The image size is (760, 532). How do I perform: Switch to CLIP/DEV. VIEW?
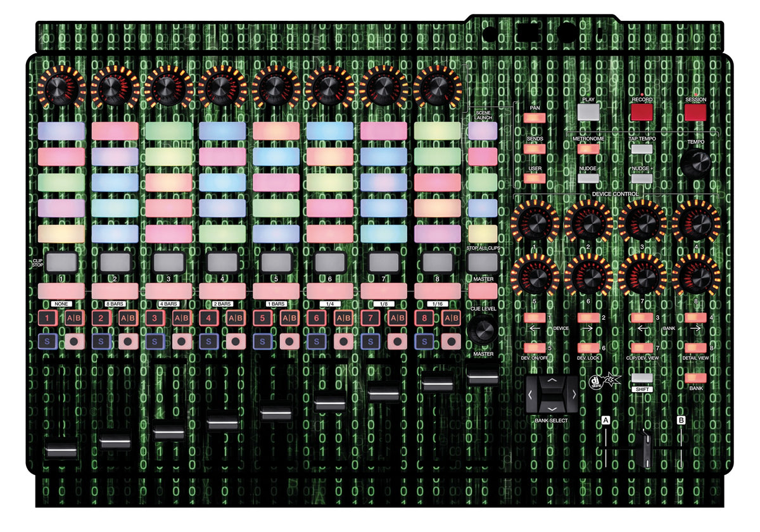[642, 347]
